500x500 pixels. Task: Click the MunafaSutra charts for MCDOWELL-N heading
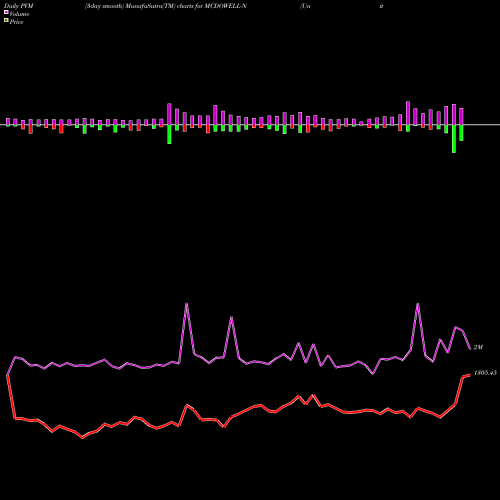(166, 6)
